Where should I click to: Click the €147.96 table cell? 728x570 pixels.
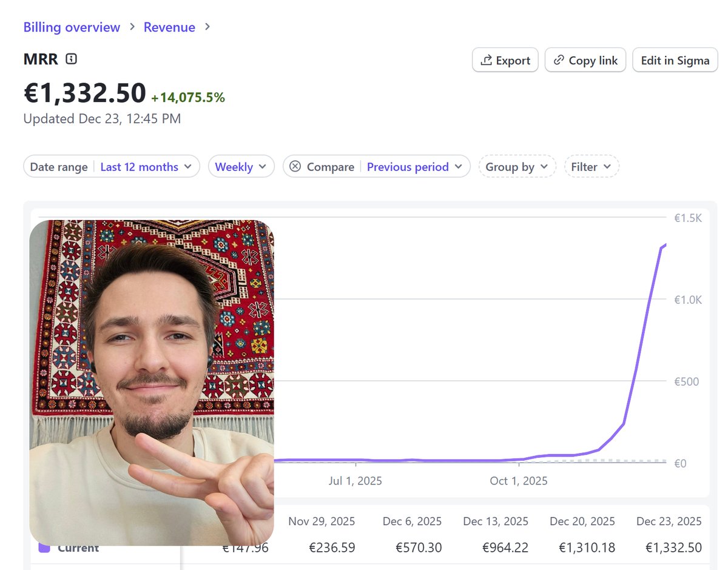click(x=246, y=548)
